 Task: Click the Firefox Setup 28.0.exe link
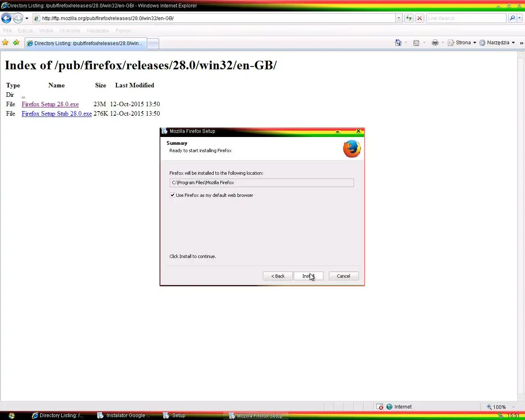pos(50,104)
